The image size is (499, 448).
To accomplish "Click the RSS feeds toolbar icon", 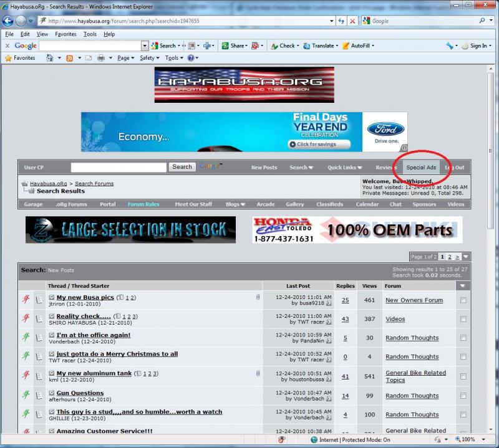I will [x=70, y=58].
